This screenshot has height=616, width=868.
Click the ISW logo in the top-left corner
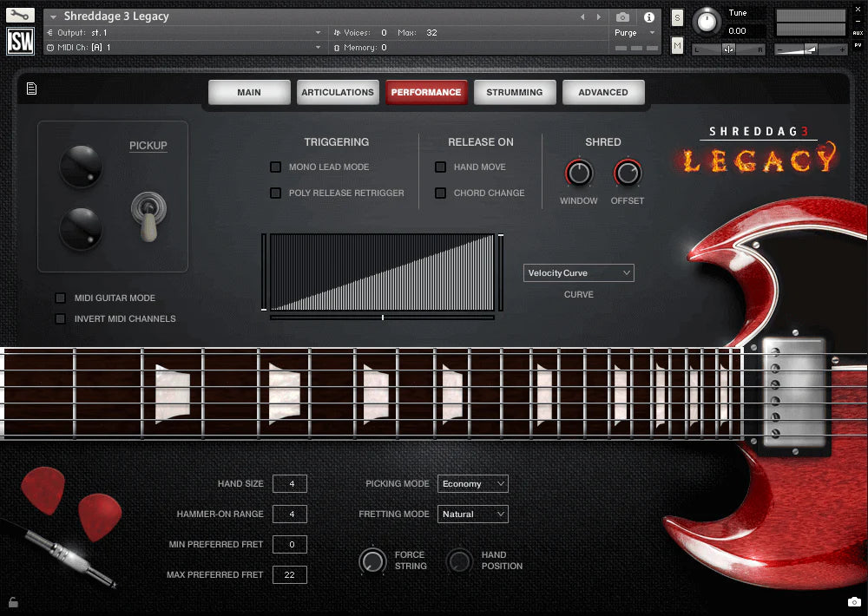point(19,39)
